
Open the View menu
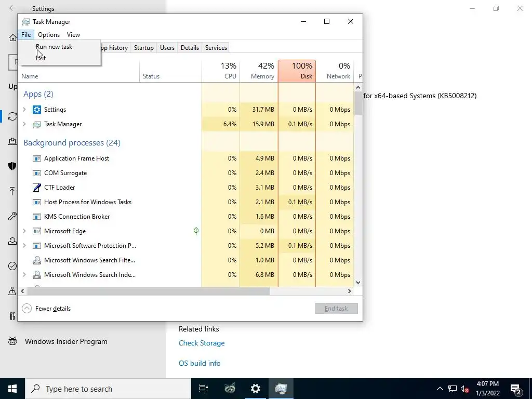pos(73,35)
